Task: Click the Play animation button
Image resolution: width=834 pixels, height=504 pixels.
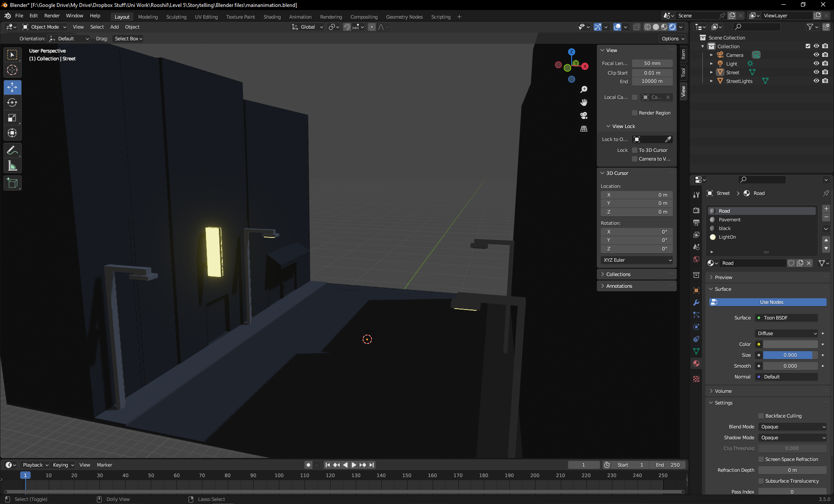Action: [x=354, y=465]
